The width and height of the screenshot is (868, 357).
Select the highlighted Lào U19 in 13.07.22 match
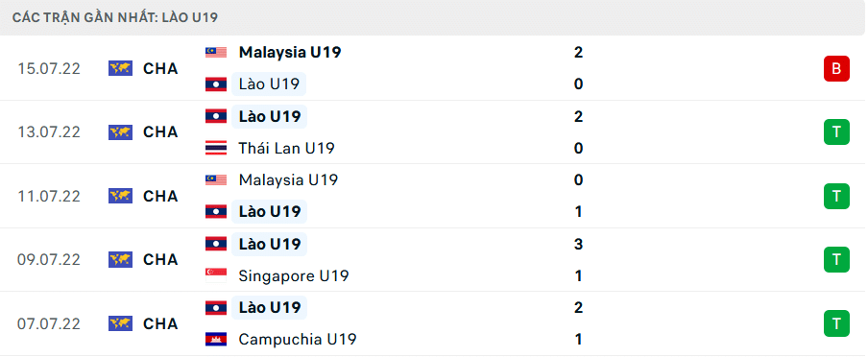pyautogui.click(x=269, y=116)
